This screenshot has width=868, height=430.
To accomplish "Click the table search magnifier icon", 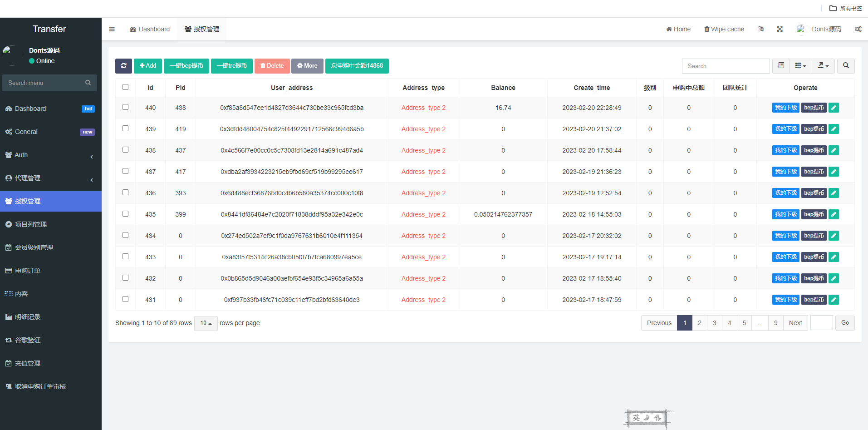I will coord(846,66).
